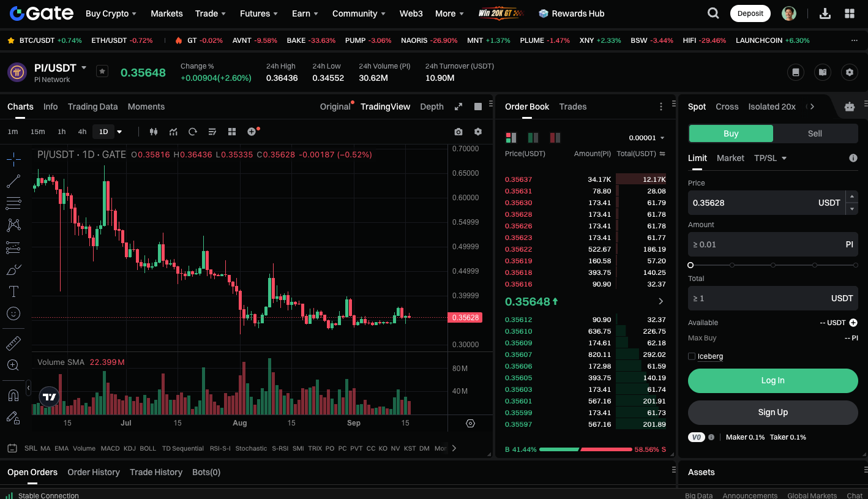Take a chart snapshot with camera icon
Viewport: 868px width, 499px height.
tap(458, 132)
